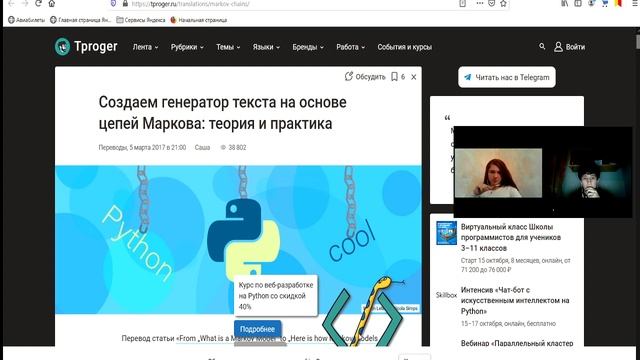Expand the Рубрики menu
Screen dimensions: 640x360
(187, 47)
